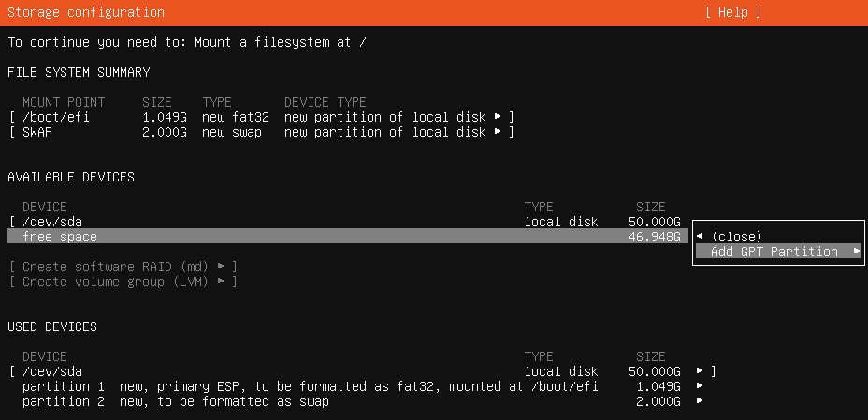
Task: Click Create volume group (LVM) option
Action: (x=123, y=282)
